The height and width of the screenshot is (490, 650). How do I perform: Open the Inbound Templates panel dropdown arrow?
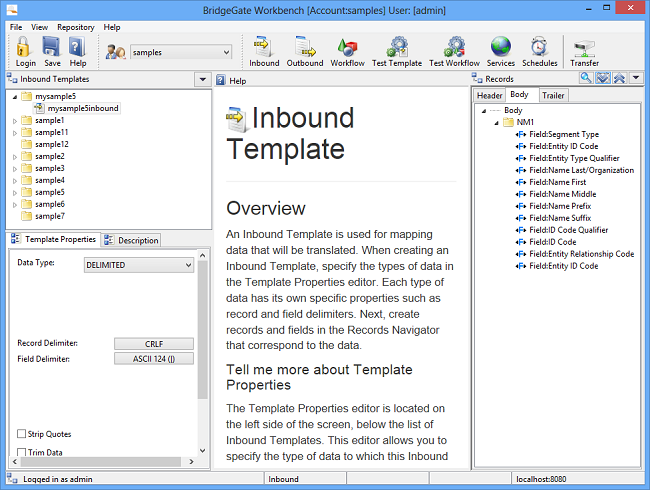pyautogui.click(x=203, y=79)
